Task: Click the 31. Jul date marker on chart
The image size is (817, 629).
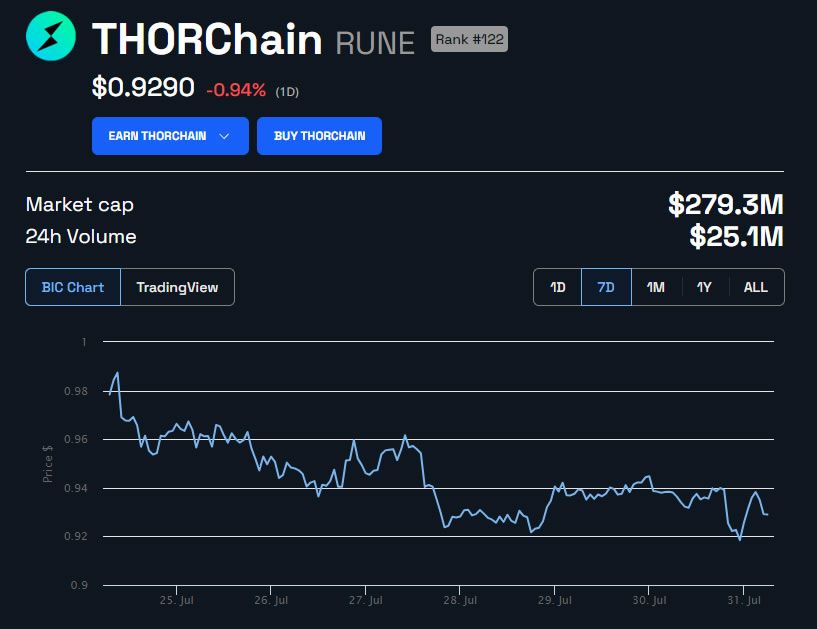Action: point(744,600)
